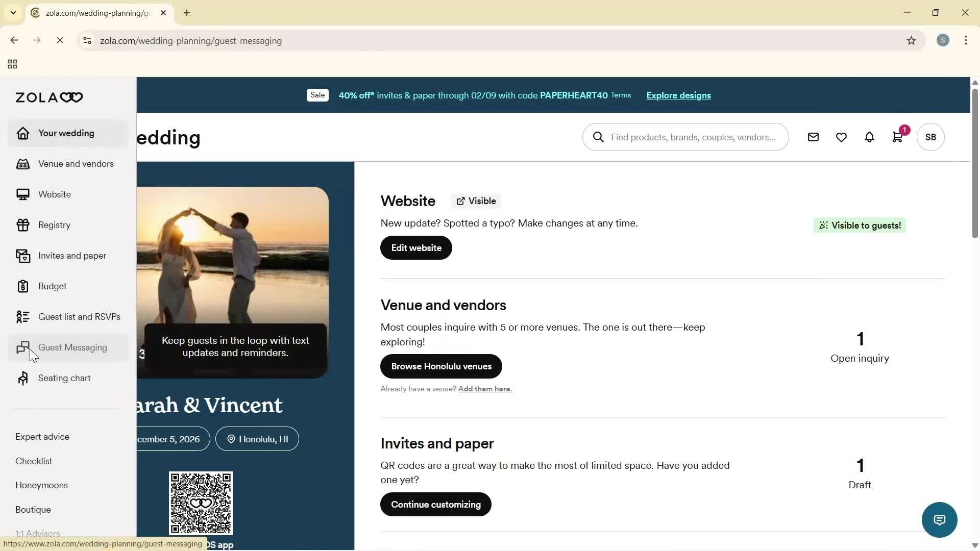Go to Budget in sidebar
980x551 pixels.
52,286
